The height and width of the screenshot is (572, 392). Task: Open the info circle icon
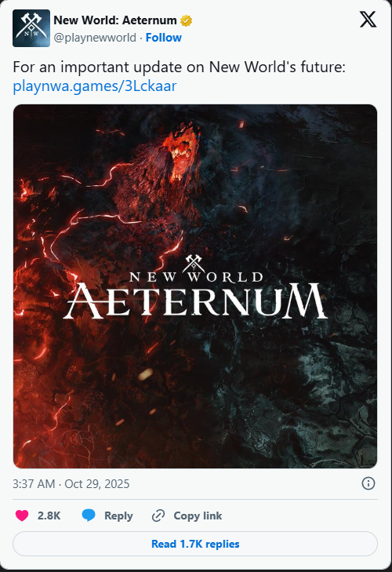click(x=368, y=483)
